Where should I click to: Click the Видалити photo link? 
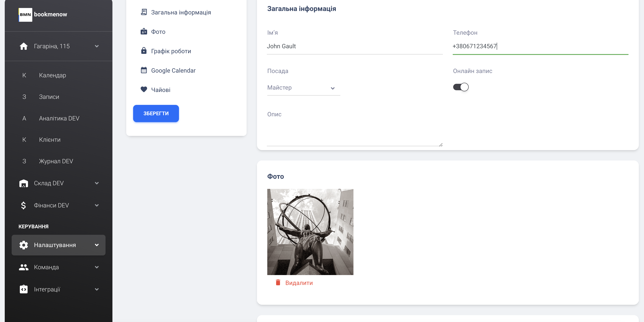click(x=299, y=283)
